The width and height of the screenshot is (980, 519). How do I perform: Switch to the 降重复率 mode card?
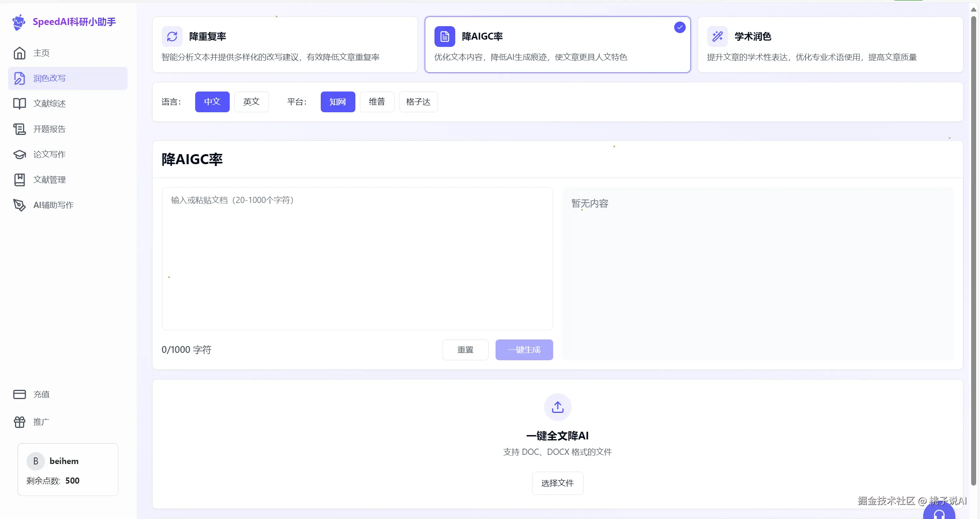click(285, 45)
